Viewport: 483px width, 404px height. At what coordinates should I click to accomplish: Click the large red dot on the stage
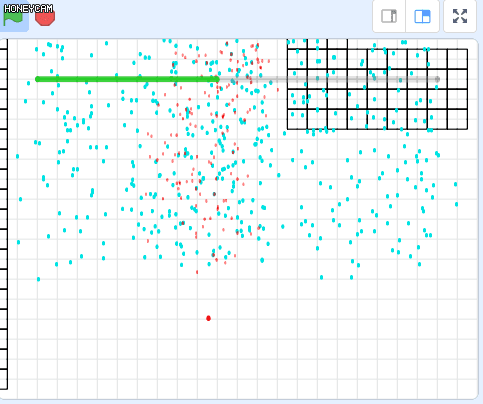pyautogui.click(x=208, y=318)
